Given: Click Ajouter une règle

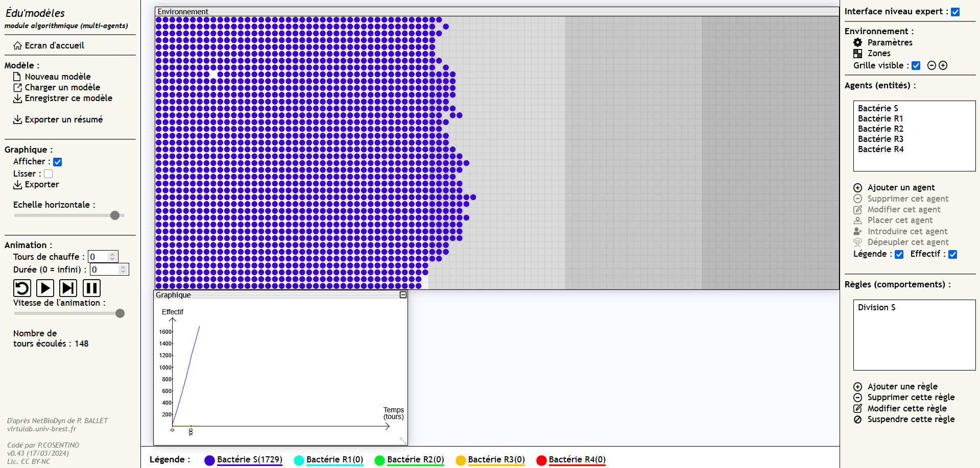Looking at the screenshot, I should pyautogui.click(x=902, y=387).
